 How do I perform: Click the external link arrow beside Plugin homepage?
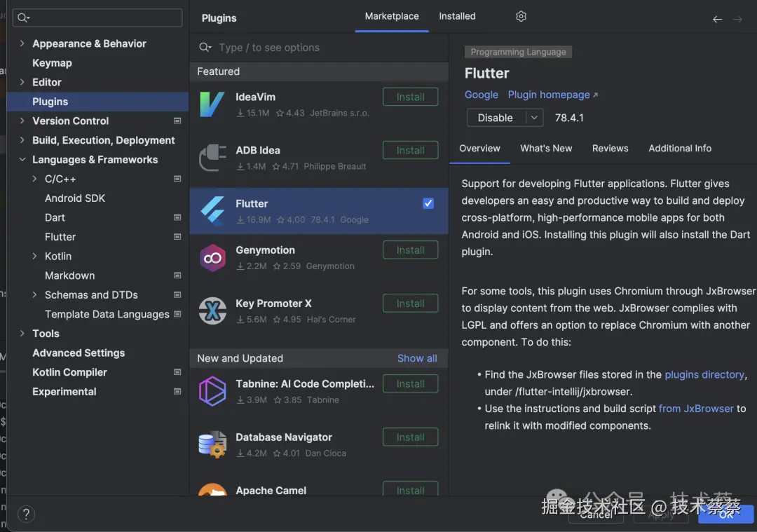click(x=595, y=95)
